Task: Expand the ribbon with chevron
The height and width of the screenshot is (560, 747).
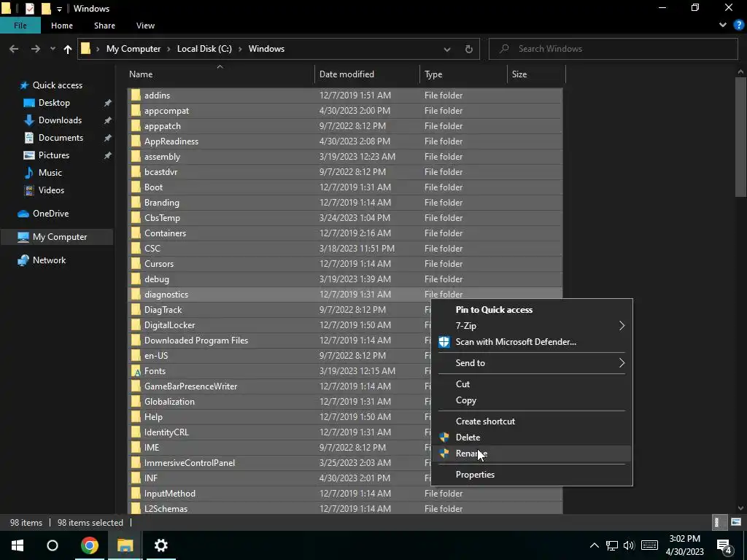Action: (x=723, y=26)
